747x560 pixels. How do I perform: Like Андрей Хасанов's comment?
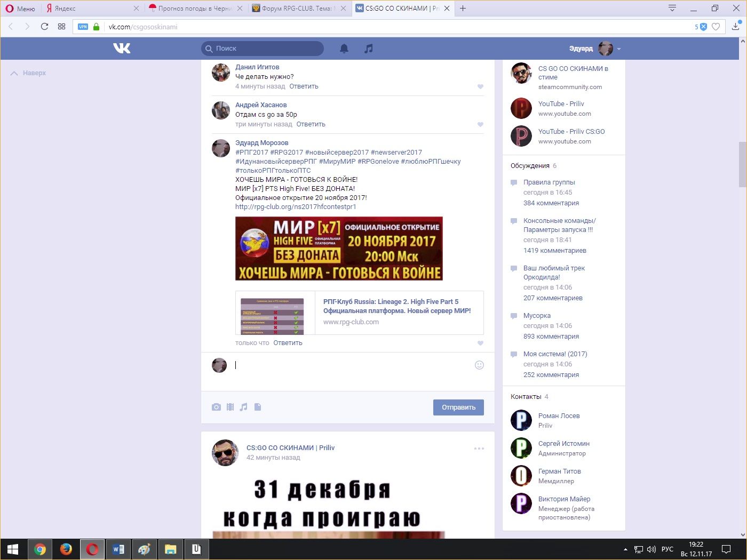coord(480,124)
